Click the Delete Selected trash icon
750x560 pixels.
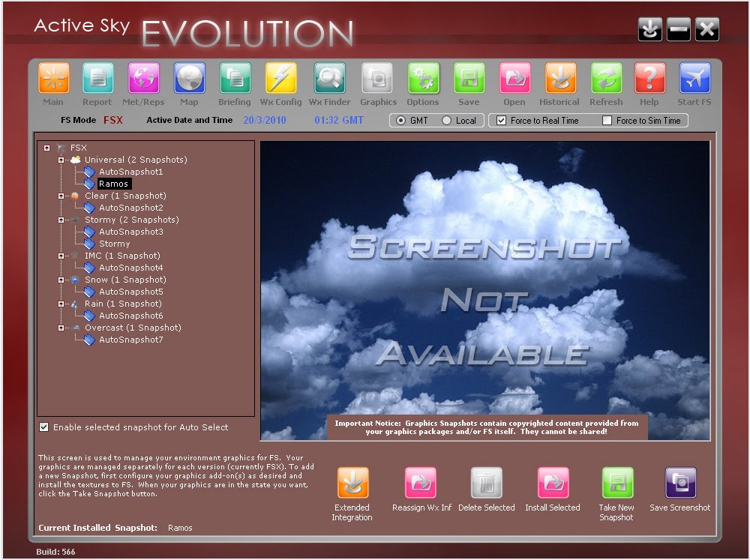[x=487, y=483]
